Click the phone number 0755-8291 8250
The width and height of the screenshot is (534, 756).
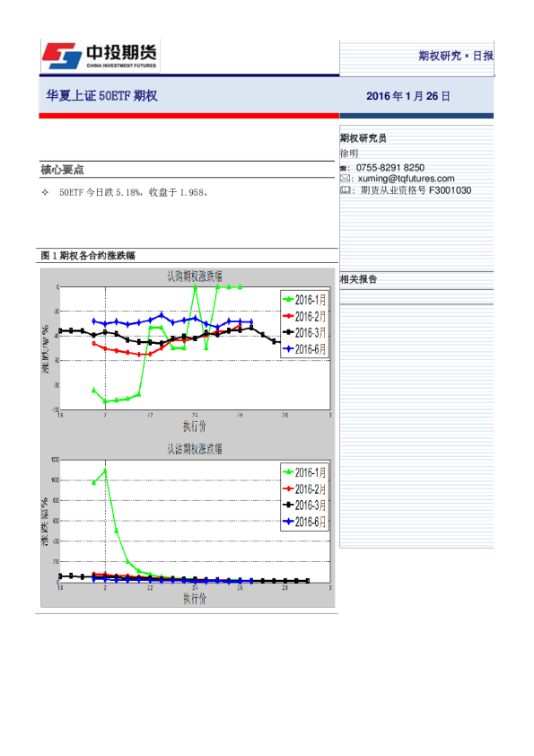tap(390, 168)
